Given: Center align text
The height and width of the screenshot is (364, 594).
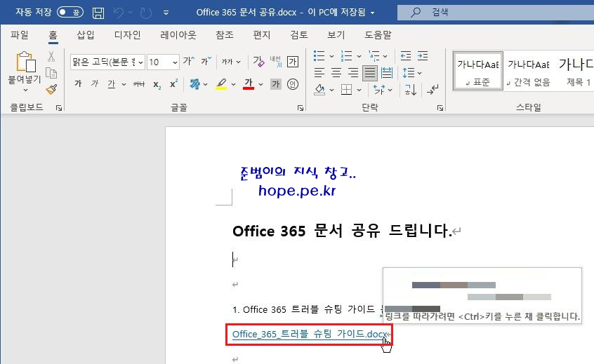Looking at the screenshot, I should click(336, 73).
